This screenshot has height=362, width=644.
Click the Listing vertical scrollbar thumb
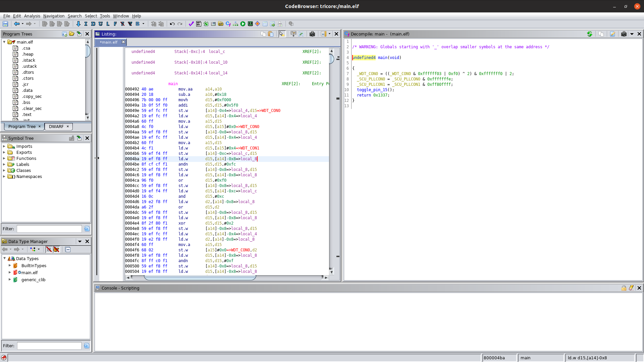click(331, 59)
